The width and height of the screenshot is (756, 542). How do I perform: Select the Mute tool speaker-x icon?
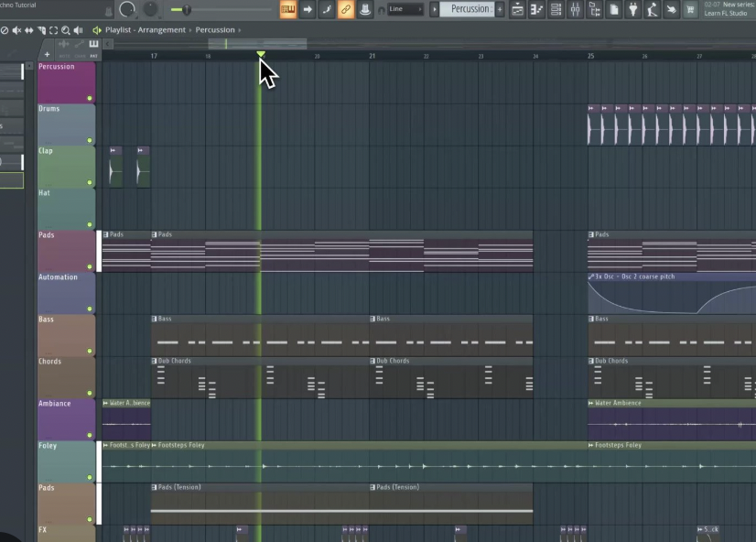[x=16, y=30]
